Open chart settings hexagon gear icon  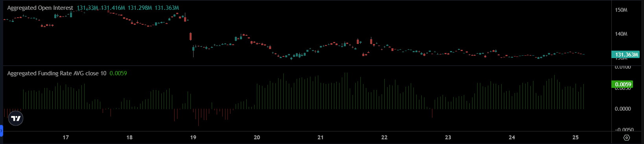pos(627,138)
